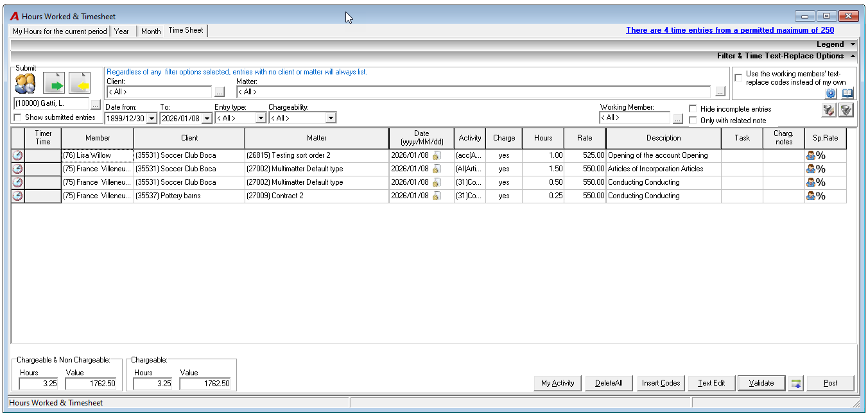
Task: Click the Submit members group icon
Action: pyautogui.click(x=25, y=83)
